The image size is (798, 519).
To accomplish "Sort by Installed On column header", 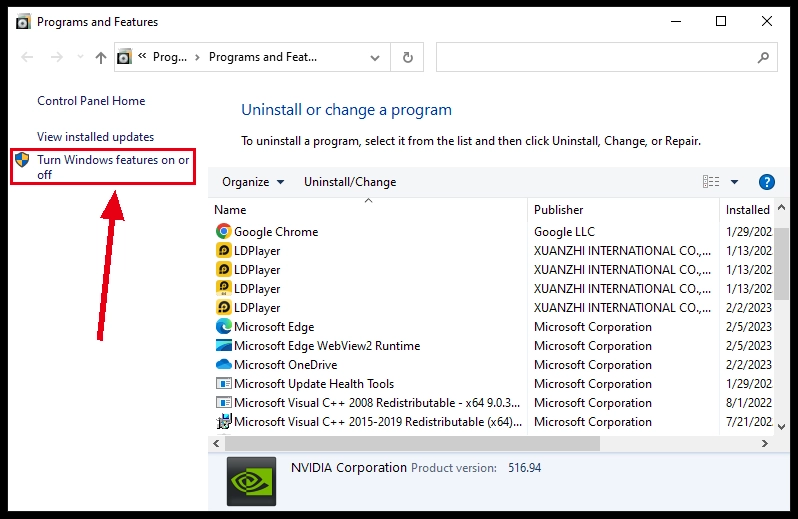I will [x=748, y=210].
